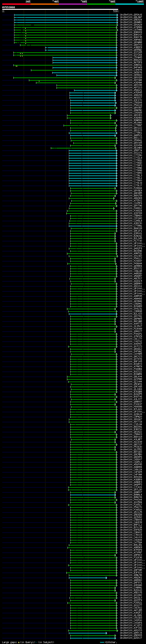Select the UniRef100_O65843 entry

coord(131,75)
